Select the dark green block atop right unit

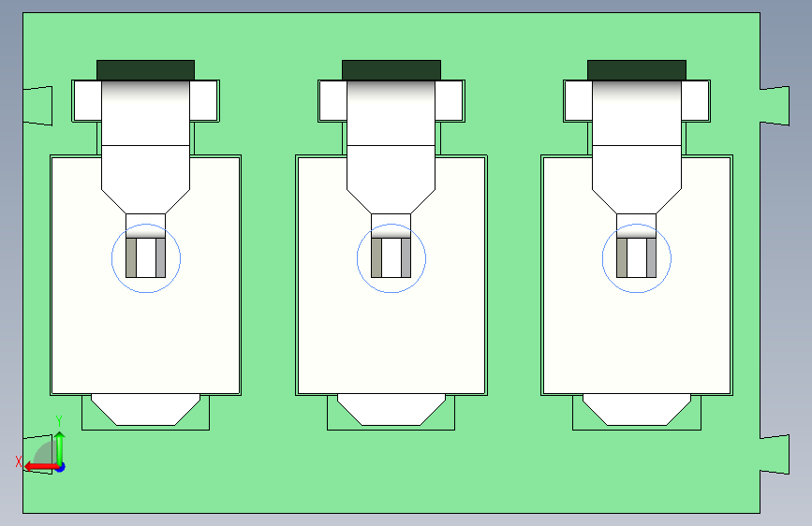pyautogui.click(x=637, y=70)
